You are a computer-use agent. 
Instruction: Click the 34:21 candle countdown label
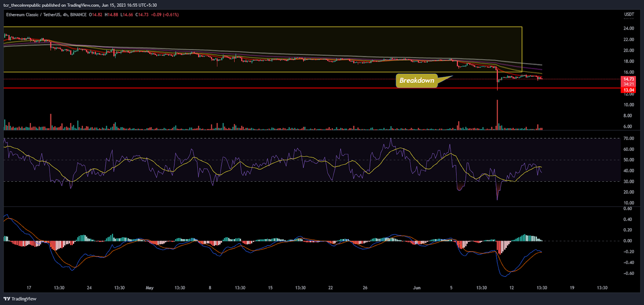pos(629,84)
